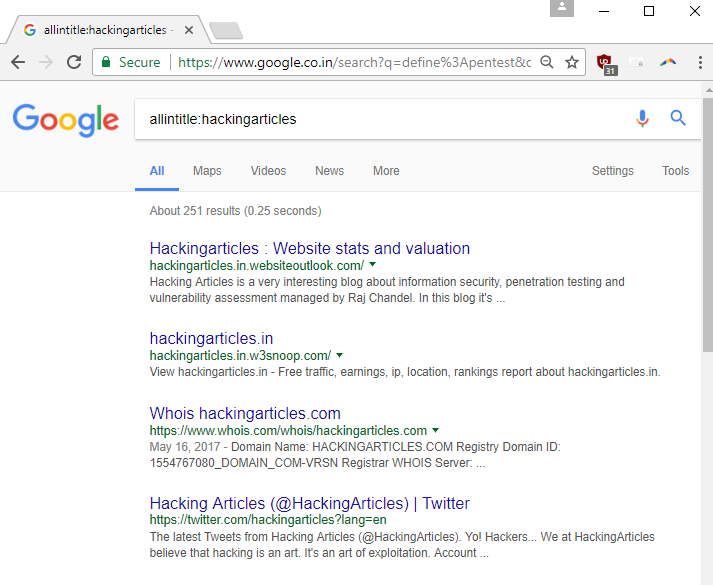Reload the page with the refresh icon

[x=74, y=62]
